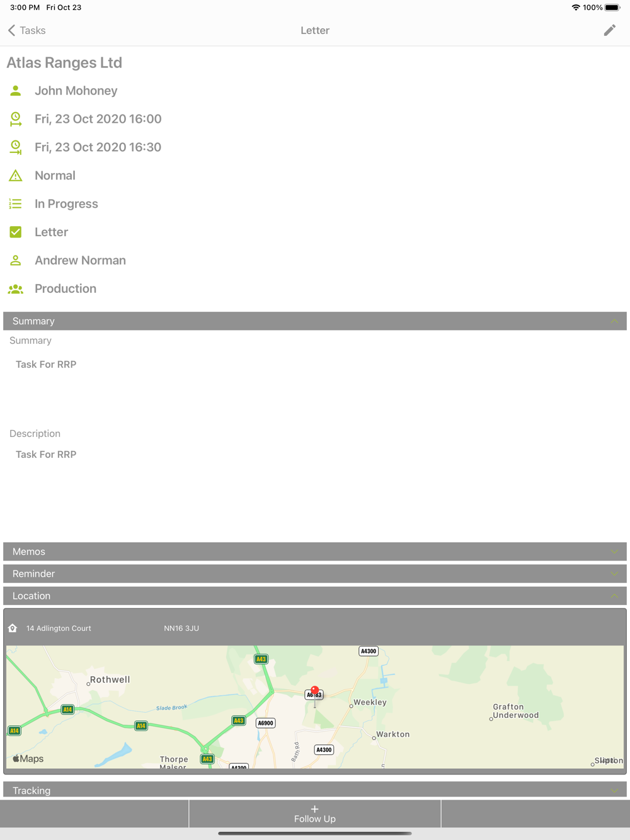630x840 pixels.
Task: Click the address house icon
Action: click(x=13, y=628)
